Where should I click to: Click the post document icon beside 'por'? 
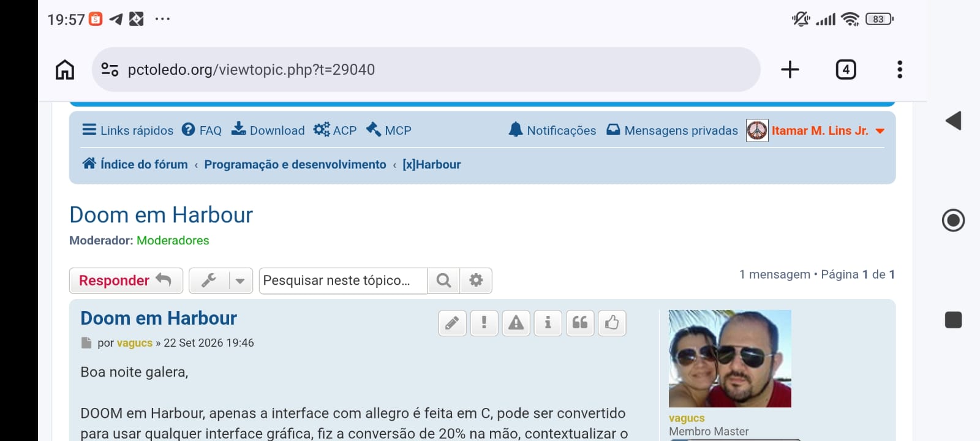point(86,343)
